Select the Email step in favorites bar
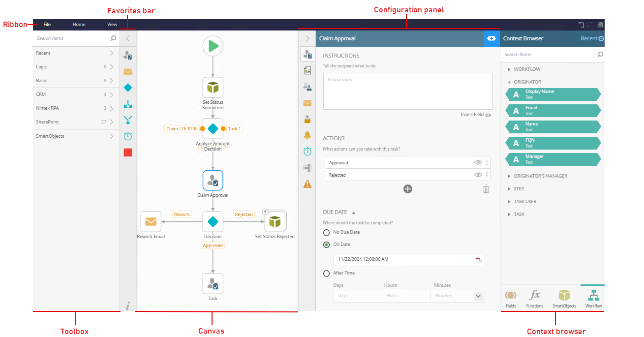Viewport: 644px width, 337px height. tap(128, 72)
